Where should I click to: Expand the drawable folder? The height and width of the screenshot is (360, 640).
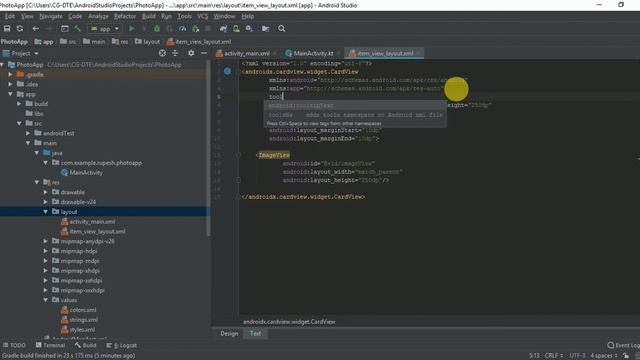[46, 192]
